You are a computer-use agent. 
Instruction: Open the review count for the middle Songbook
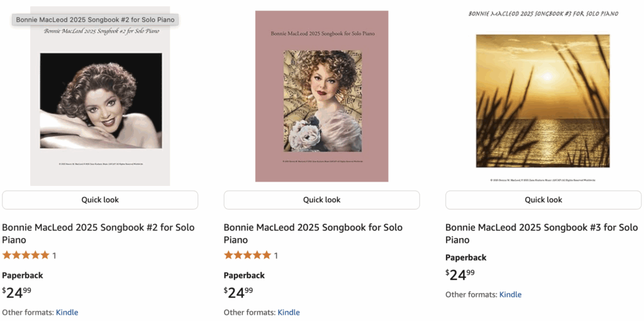(x=275, y=256)
